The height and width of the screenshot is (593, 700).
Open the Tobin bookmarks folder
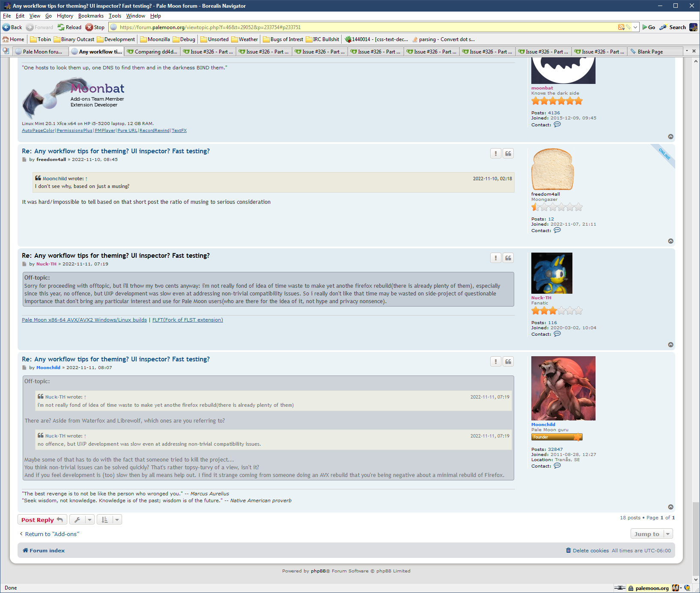click(x=40, y=39)
